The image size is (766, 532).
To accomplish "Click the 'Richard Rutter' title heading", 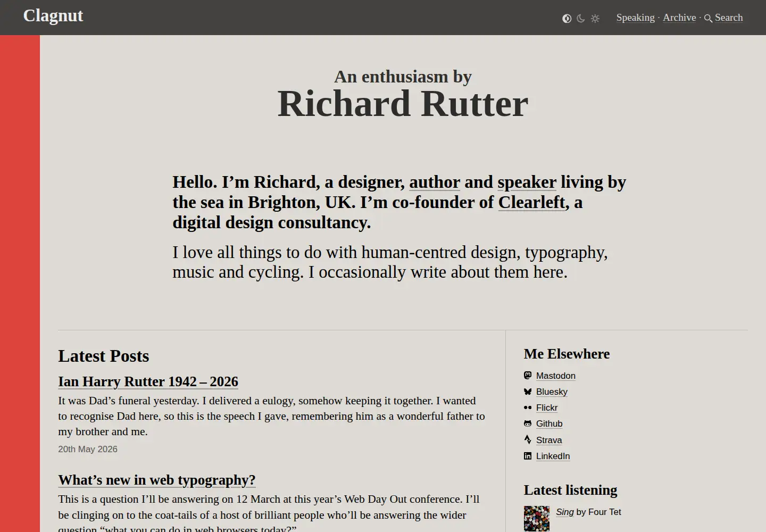I will (403, 104).
